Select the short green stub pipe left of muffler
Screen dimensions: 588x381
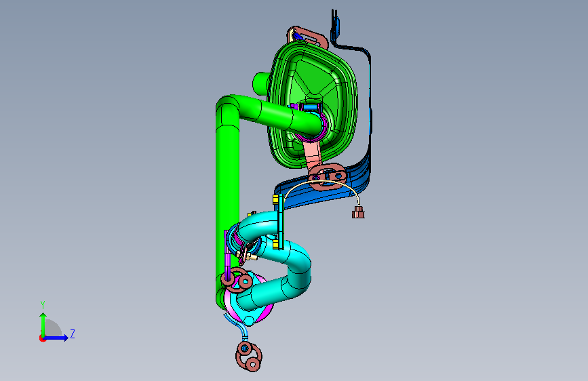[260, 83]
